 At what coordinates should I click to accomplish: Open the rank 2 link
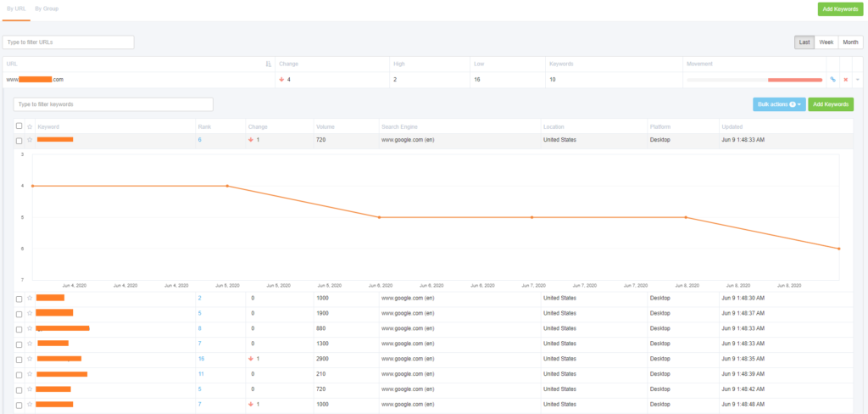tap(199, 298)
